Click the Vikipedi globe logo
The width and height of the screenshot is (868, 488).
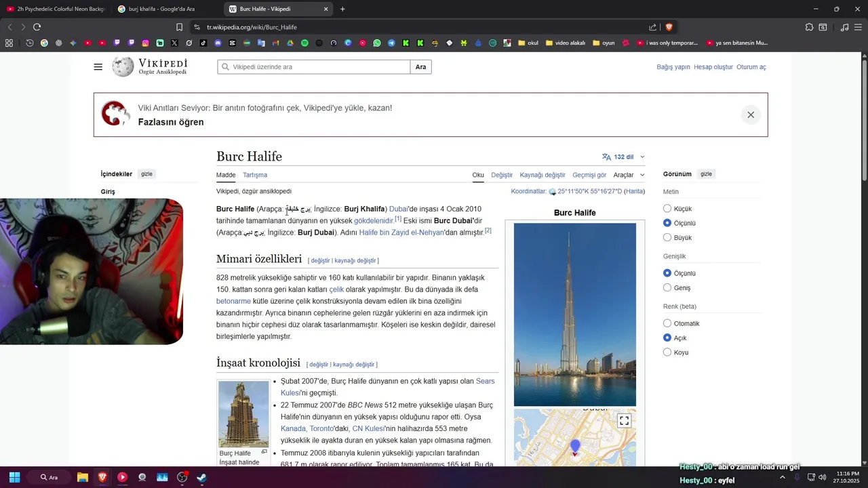click(x=123, y=67)
